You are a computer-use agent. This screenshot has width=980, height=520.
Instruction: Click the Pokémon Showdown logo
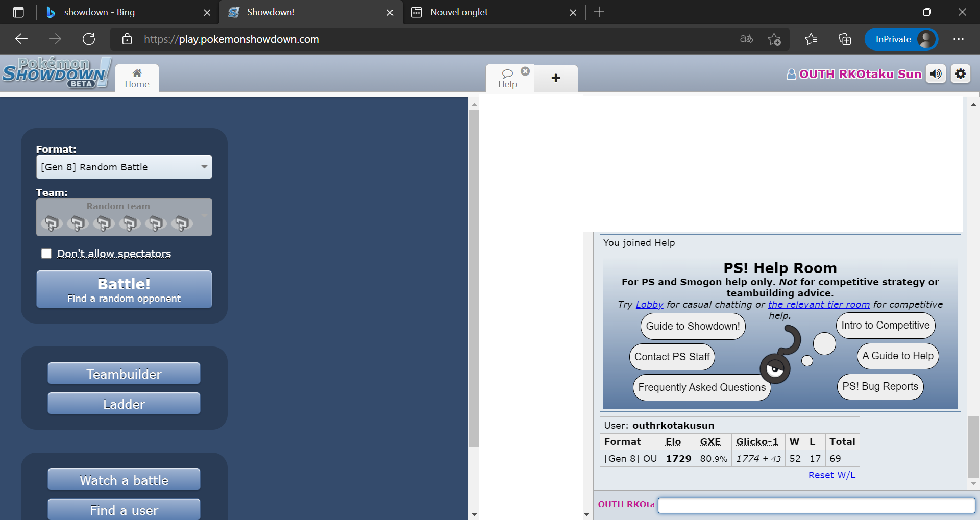pos(56,73)
